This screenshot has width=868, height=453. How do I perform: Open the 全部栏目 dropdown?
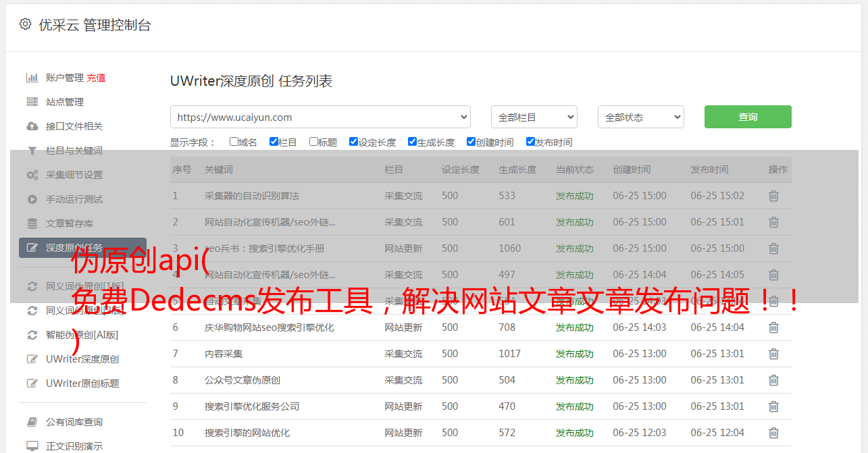pyautogui.click(x=534, y=117)
